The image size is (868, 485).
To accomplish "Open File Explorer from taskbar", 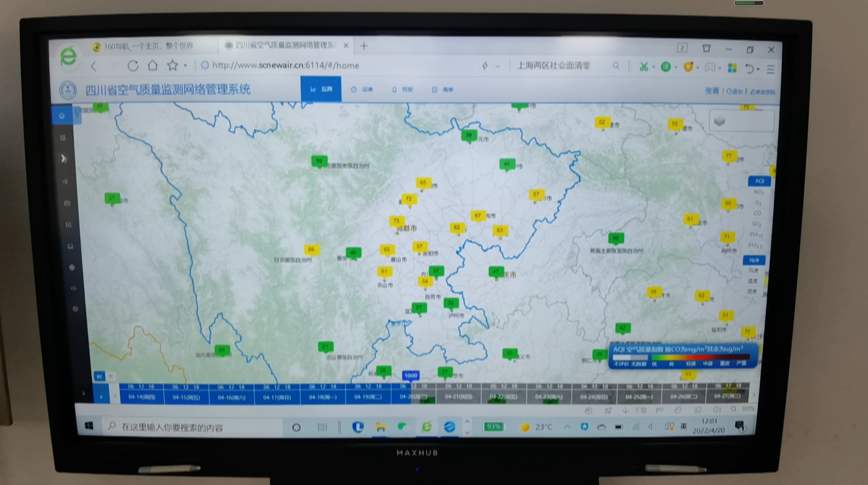I will [x=380, y=427].
